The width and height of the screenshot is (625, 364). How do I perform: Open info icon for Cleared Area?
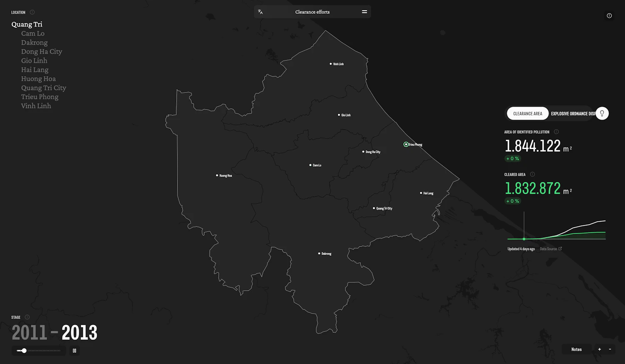[x=532, y=175]
